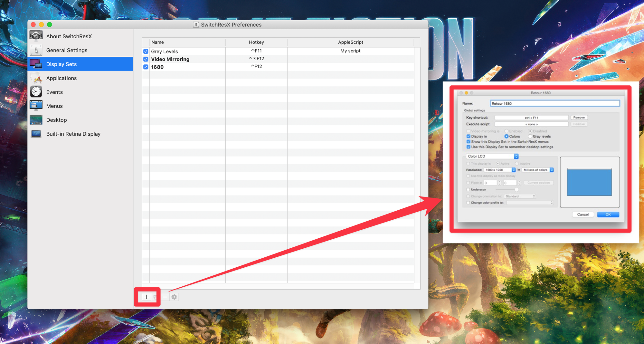644x344 pixels.
Task: Choose the Gray levels radio button
Action: [x=530, y=136]
